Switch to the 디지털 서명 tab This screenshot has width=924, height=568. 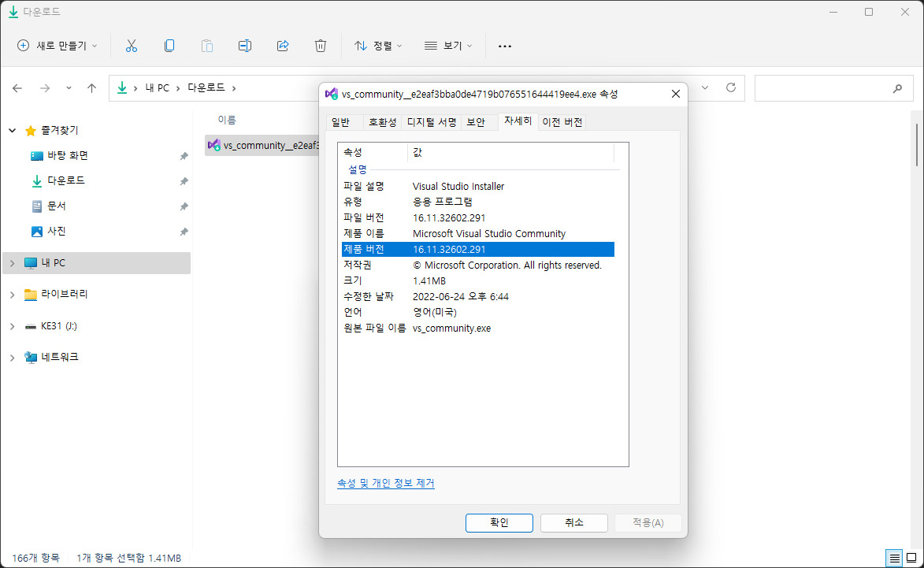tap(432, 122)
